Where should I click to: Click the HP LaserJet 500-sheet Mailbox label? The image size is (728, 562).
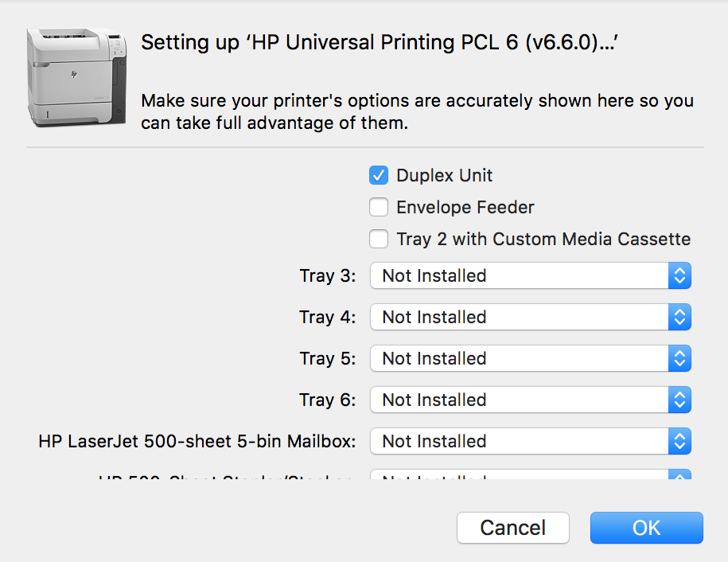point(197,442)
